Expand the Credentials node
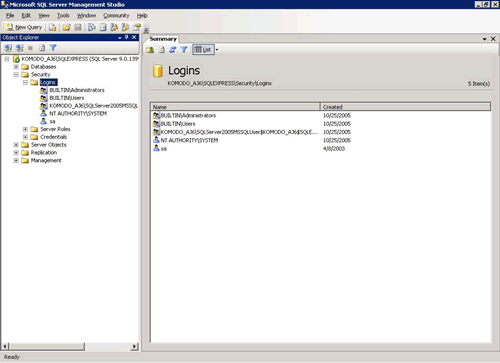Viewport: 500px width, 363px height. [25, 137]
